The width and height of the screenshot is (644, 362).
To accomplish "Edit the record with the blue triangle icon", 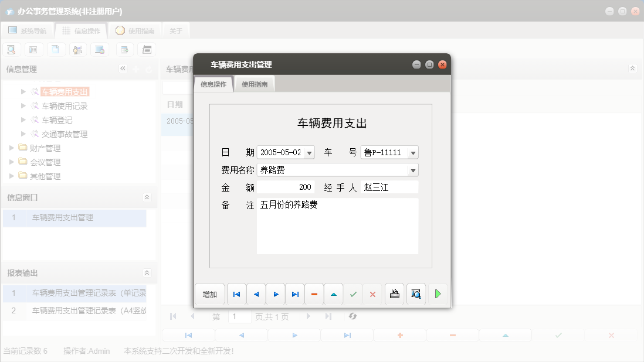I will click(333, 293).
